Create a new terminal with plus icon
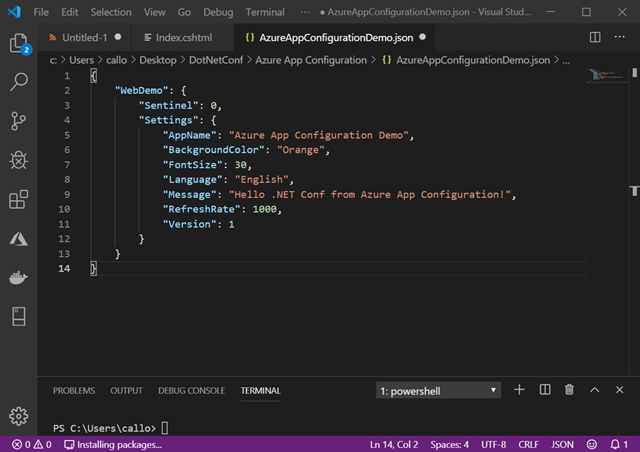 [519, 390]
